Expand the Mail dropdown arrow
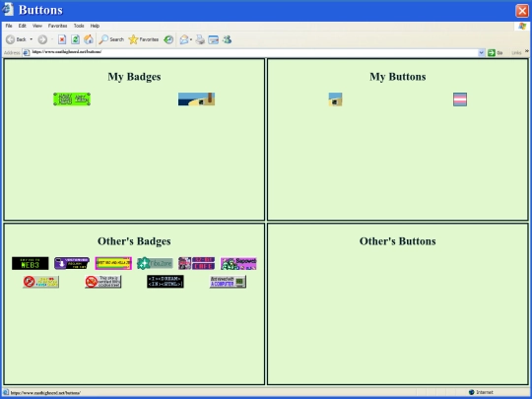The width and height of the screenshot is (532, 399). [x=191, y=39]
